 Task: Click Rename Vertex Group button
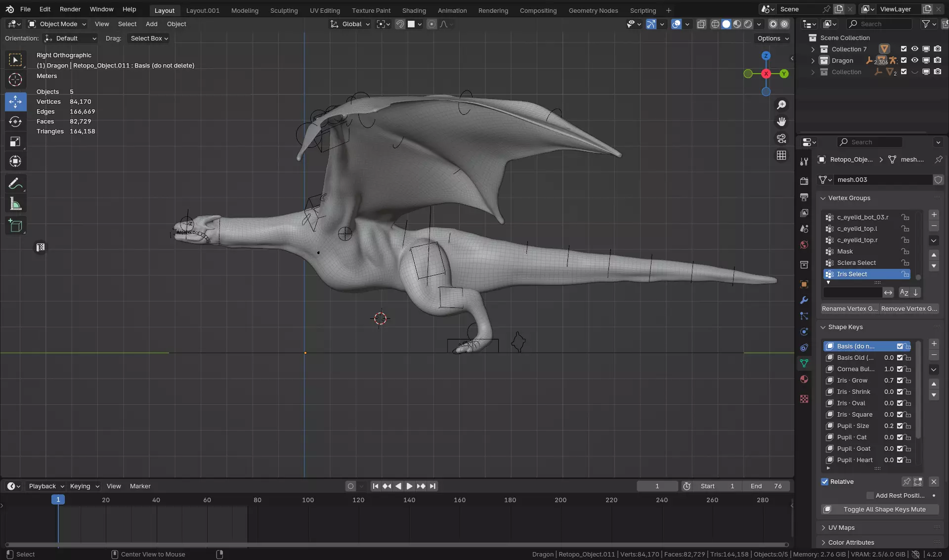point(850,309)
